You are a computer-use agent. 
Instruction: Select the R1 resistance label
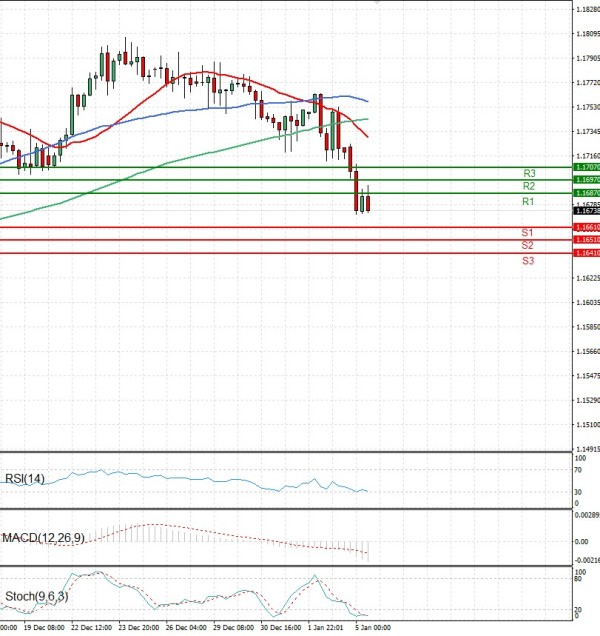528,202
